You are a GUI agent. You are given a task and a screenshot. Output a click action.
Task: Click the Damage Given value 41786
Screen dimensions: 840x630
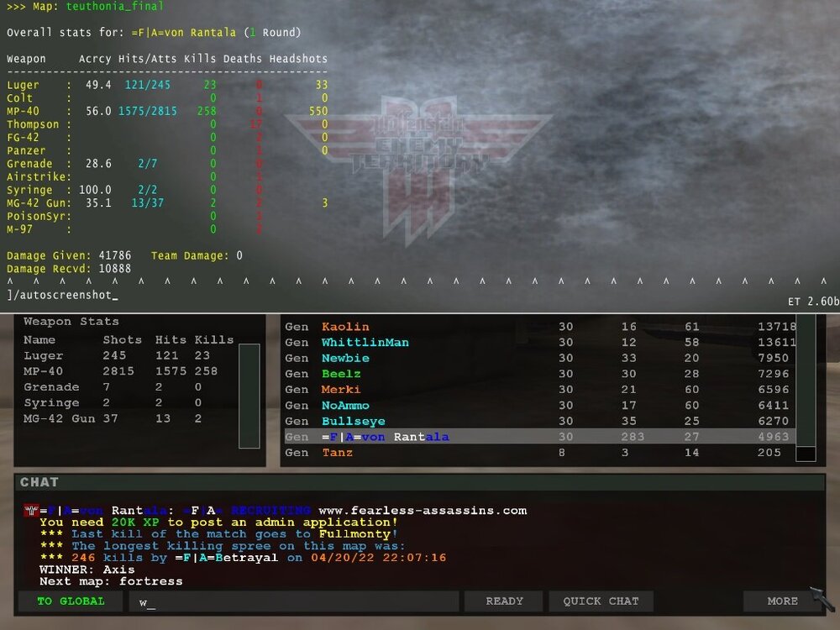coord(114,255)
